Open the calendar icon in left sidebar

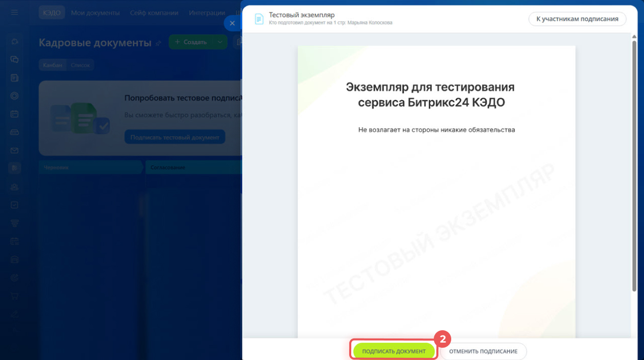pyautogui.click(x=14, y=114)
